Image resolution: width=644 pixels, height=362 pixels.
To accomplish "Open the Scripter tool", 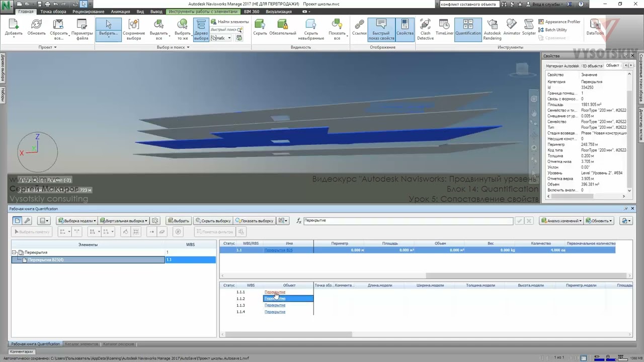I will coord(529,28).
